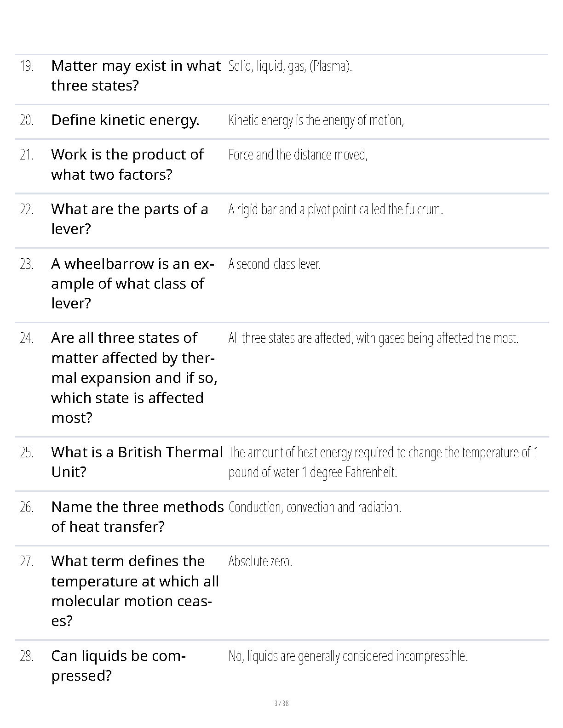Click the 'Can liquids be compressed?' question
Screen dimensions: 563x728
(x=118, y=665)
